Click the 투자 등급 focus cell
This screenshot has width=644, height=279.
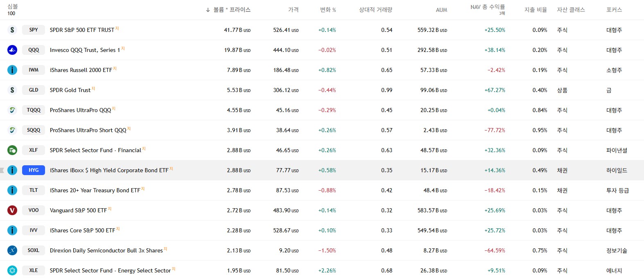coord(617,190)
